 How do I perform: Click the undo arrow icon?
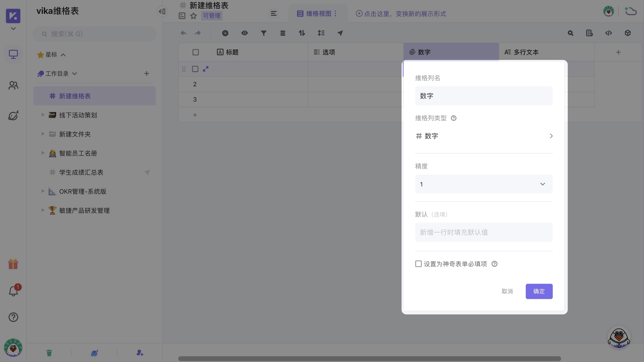coord(183,33)
